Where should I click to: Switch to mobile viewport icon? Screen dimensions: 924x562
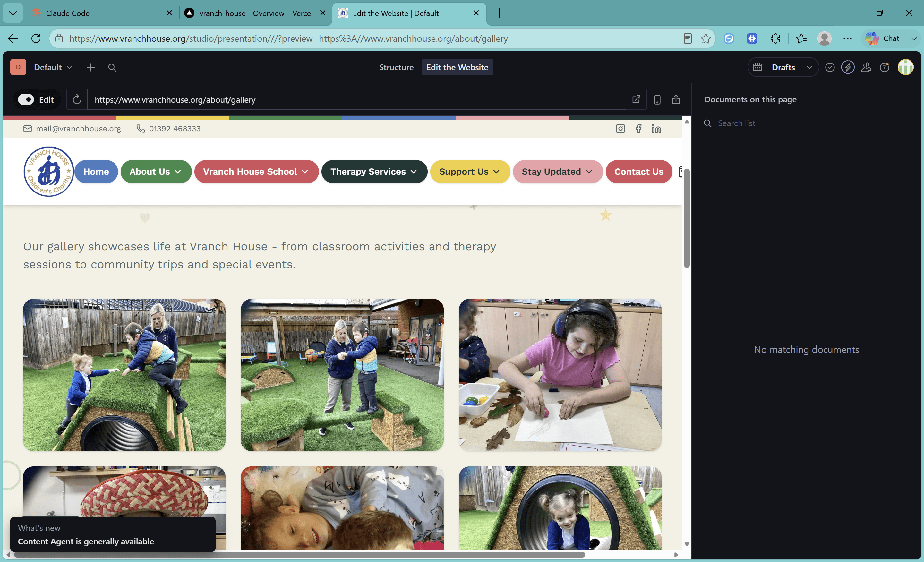657,99
